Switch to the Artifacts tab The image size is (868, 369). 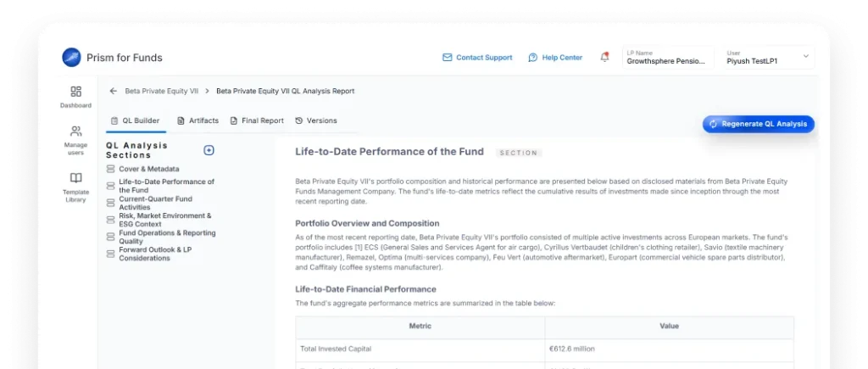198,121
